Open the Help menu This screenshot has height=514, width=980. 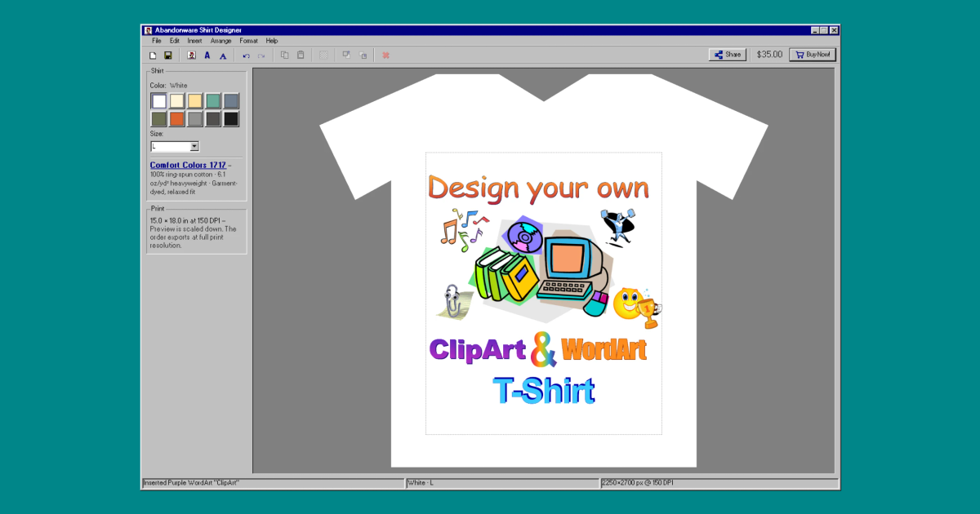point(272,41)
